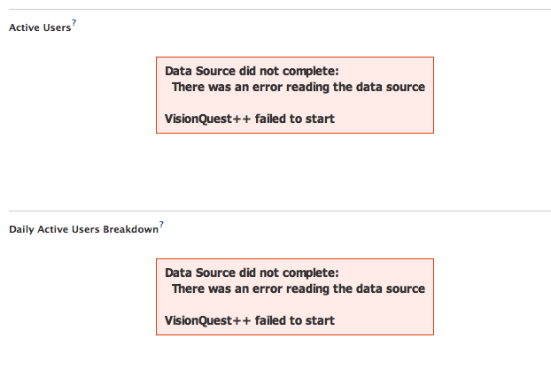551x392 pixels.
Task: Open help tooltip beside Active Users heading
Action: tap(74, 24)
